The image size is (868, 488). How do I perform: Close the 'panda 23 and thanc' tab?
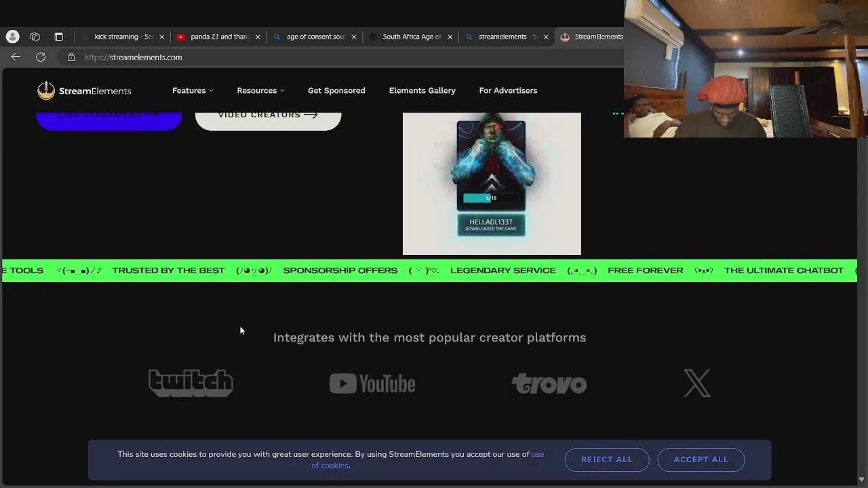pyautogui.click(x=258, y=37)
